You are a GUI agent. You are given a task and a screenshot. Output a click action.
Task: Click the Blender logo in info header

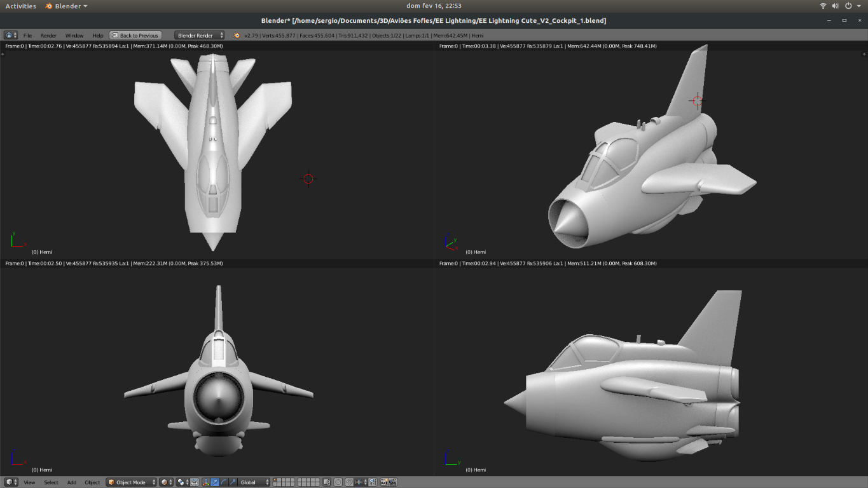(x=237, y=36)
